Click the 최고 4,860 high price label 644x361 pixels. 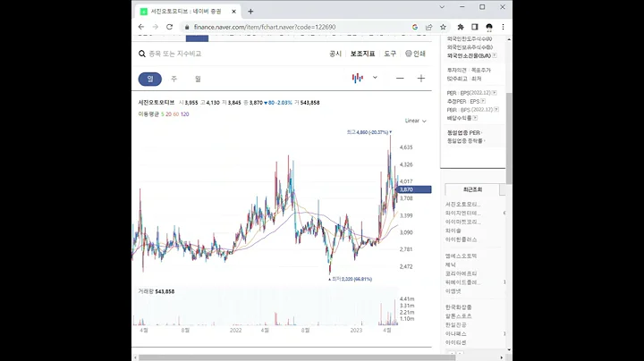click(369, 132)
